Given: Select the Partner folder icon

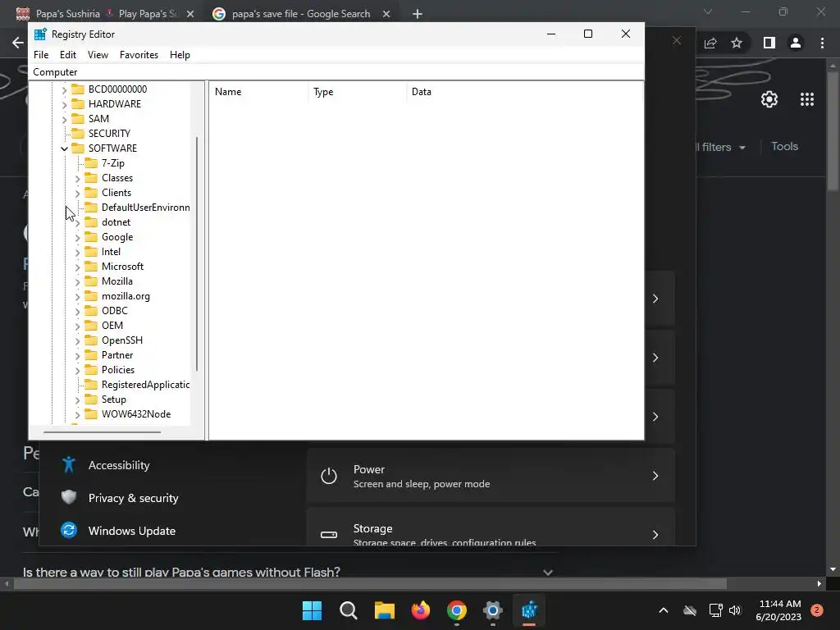Looking at the screenshot, I should tap(91, 355).
